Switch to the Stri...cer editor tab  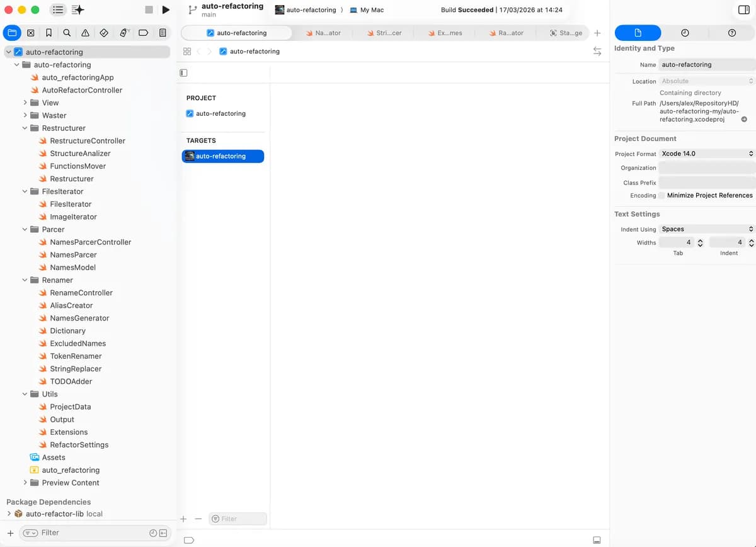[x=384, y=33]
